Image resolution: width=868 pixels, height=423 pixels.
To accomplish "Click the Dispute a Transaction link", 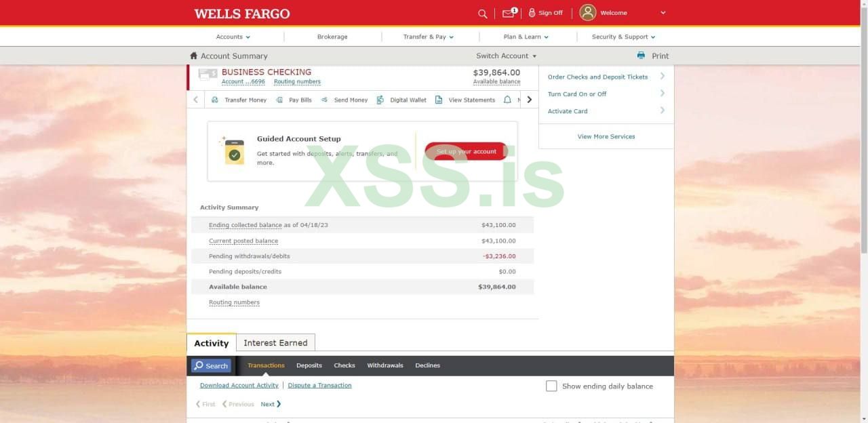I will click(320, 385).
